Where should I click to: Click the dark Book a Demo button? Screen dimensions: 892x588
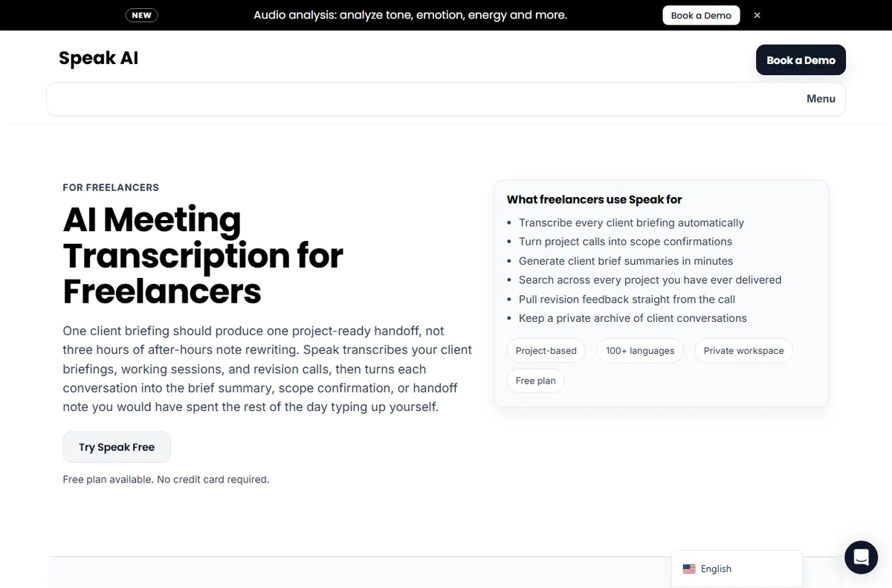[x=801, y=60]
